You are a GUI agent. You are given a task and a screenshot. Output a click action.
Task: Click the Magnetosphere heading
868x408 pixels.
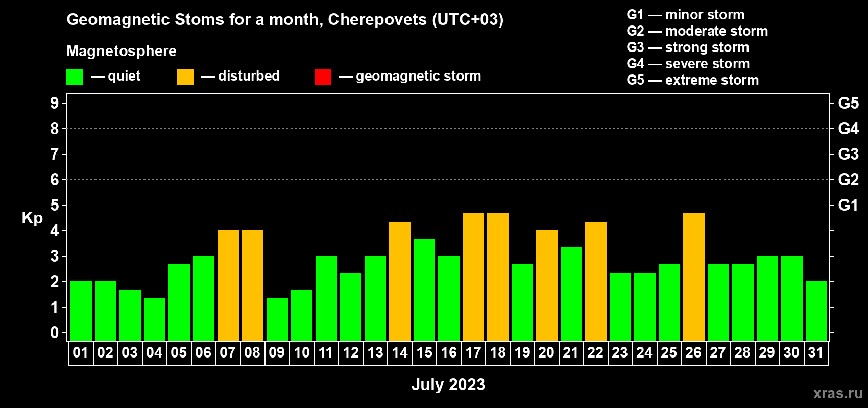[122, 51]
